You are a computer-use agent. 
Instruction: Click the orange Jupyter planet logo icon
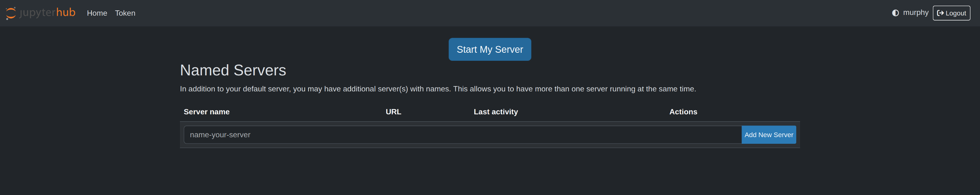point(11,13)
